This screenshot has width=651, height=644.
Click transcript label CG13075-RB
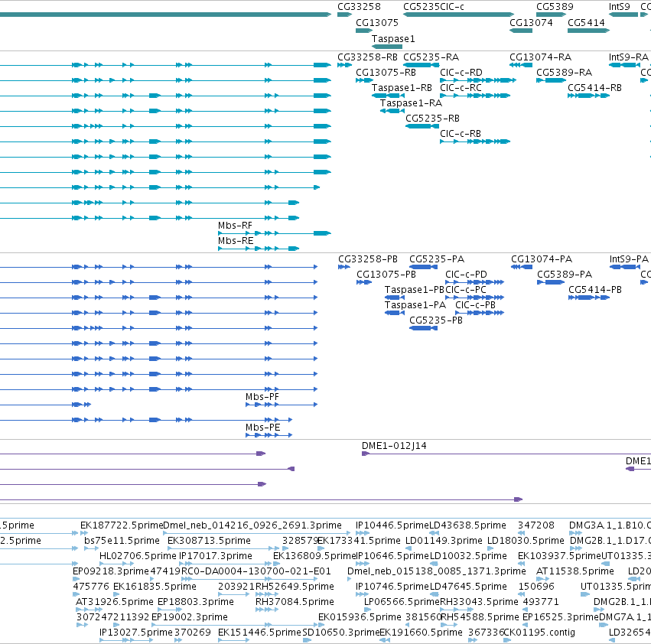(x=386, y=73)
